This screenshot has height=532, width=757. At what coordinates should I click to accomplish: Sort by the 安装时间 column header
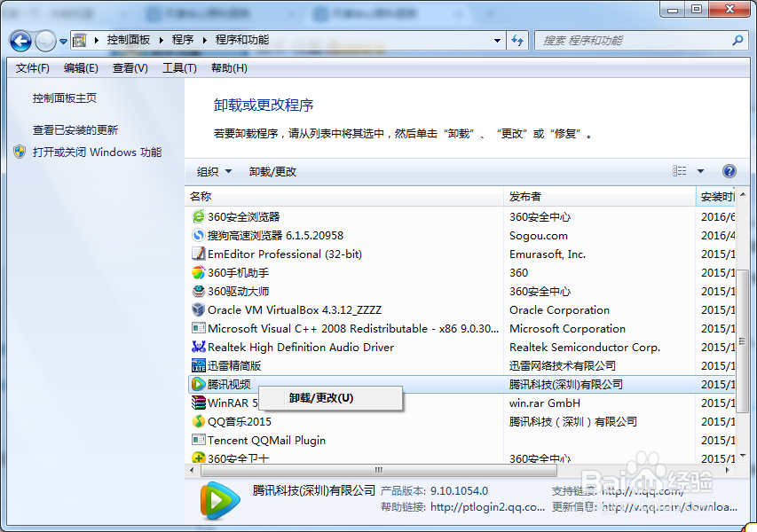(x=716, y=196)
